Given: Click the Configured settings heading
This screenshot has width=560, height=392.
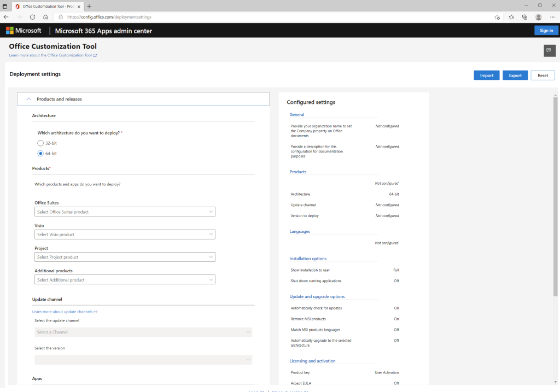Looking at the screenshot, I should (x=311, y=102).
